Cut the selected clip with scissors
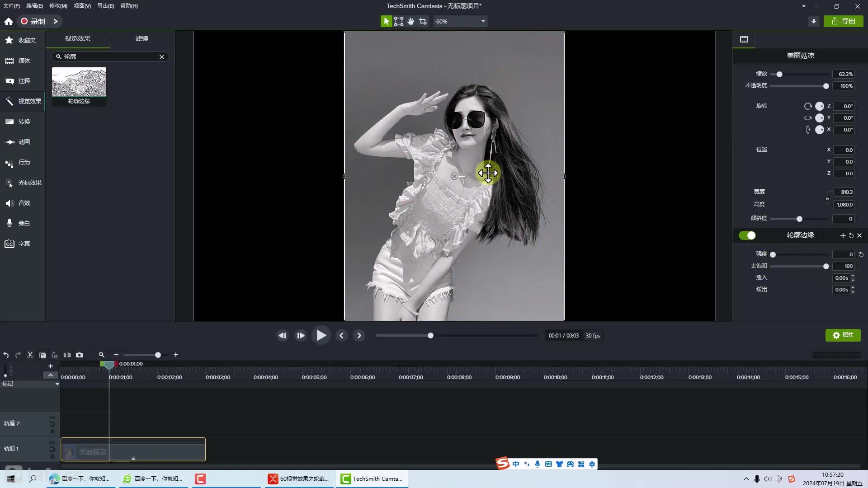 click(x=30, y=355)
